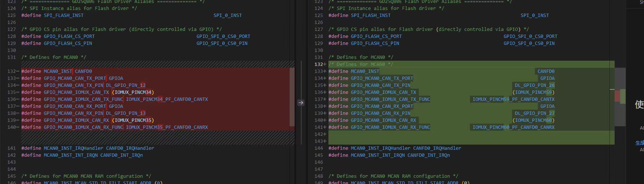Click IOMUX_PINCM35 in the left pane
644x184 pixels.
tap(133, 120)
